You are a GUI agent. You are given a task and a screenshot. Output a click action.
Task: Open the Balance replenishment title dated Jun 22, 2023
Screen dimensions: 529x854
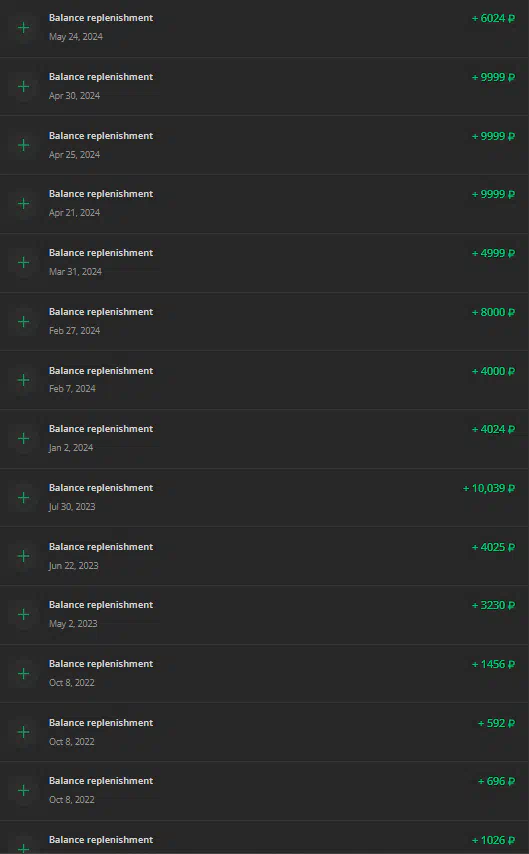pos(101,547)
